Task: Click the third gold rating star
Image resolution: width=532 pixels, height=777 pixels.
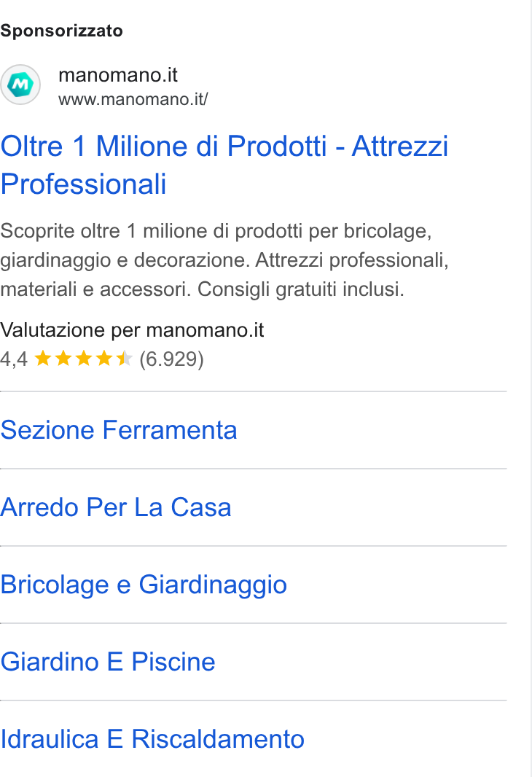Action: 84,358
